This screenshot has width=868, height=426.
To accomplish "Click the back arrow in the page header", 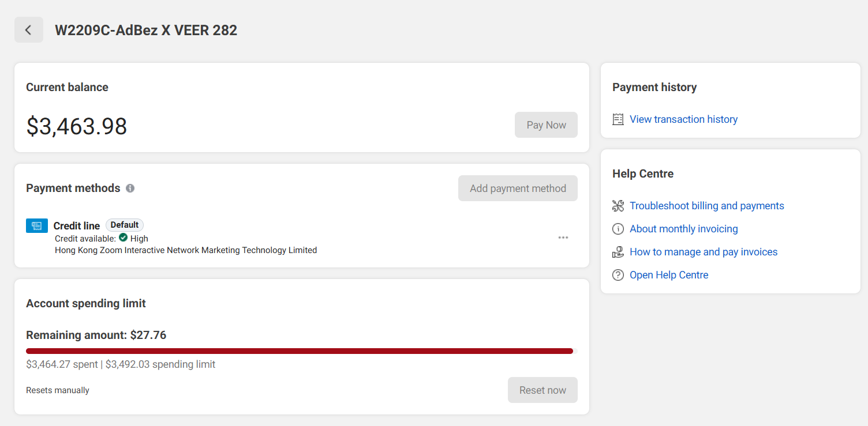I will point(28,29).
